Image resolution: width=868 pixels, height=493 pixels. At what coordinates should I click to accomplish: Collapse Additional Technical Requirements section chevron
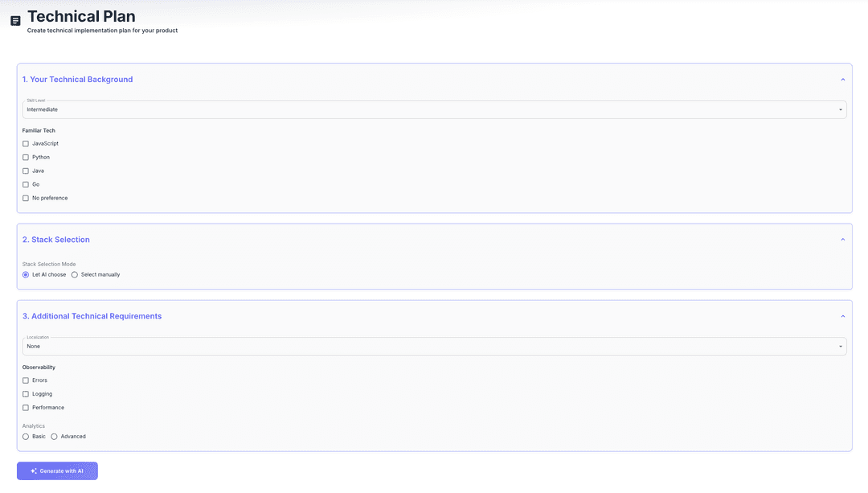pos(842,316)
